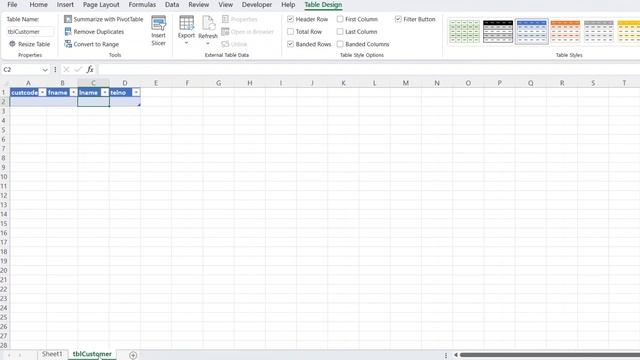Apply blue table style
Viewport: 640px width, 360px height.
tap(531, 31)
